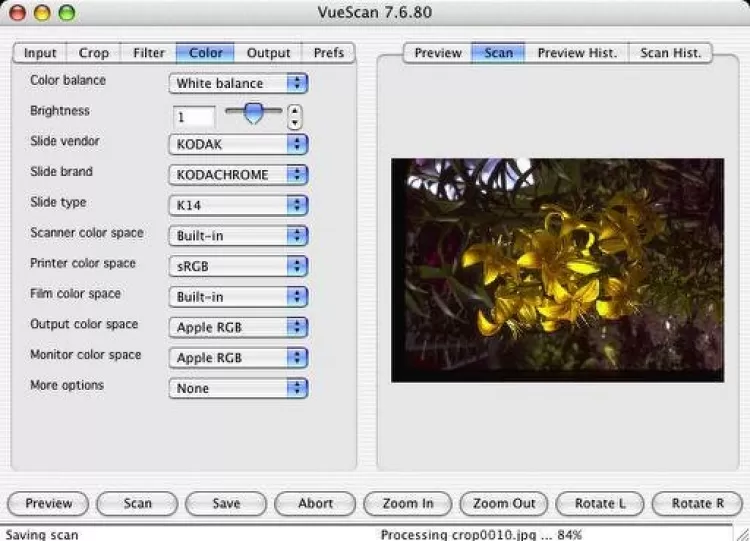Switch to the Input tab
The image size is (750, 541).
point(40,53)
